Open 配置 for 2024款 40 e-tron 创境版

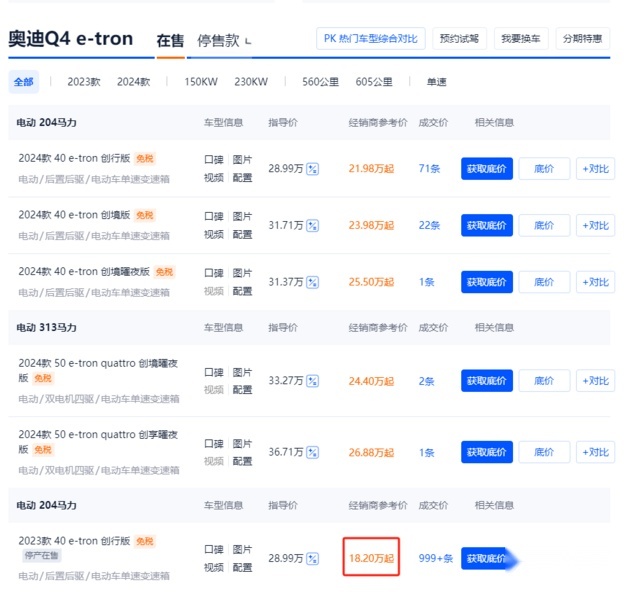point(242,235)
